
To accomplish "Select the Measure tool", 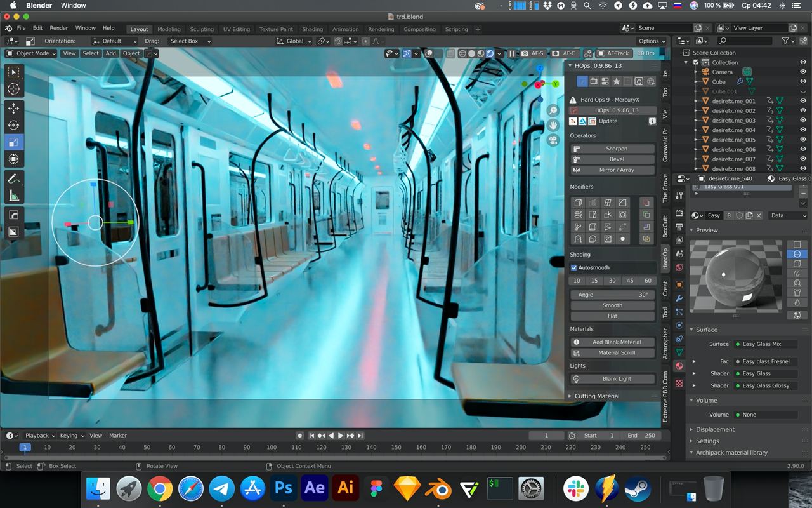I will click(13, 196).
